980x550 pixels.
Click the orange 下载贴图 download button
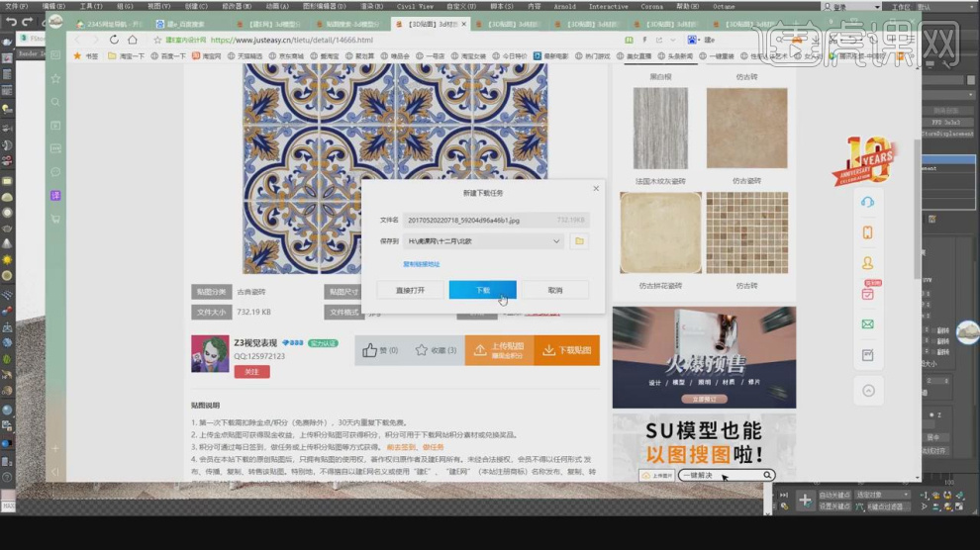(566, 350)
